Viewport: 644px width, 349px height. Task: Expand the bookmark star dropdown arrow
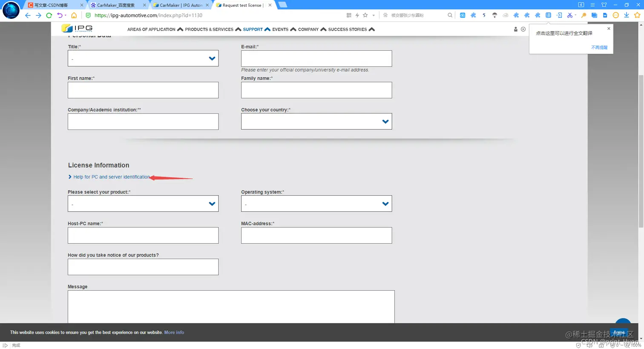tap(374, 15)
